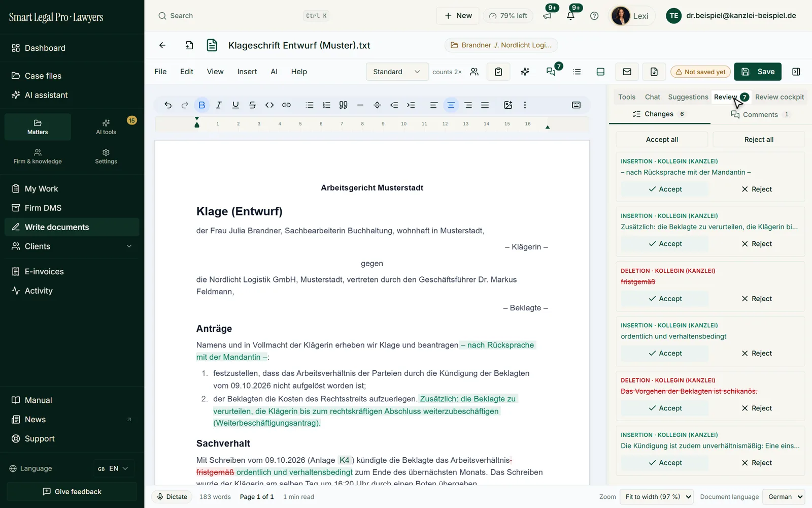Click the redo arrow icon
This screenshot has width=812, height=508.
185,105
